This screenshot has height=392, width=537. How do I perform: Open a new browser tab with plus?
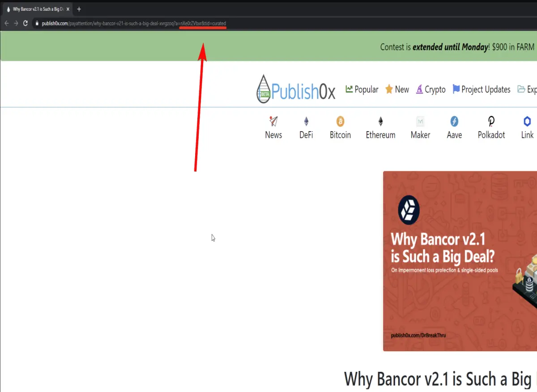(79, 9)
